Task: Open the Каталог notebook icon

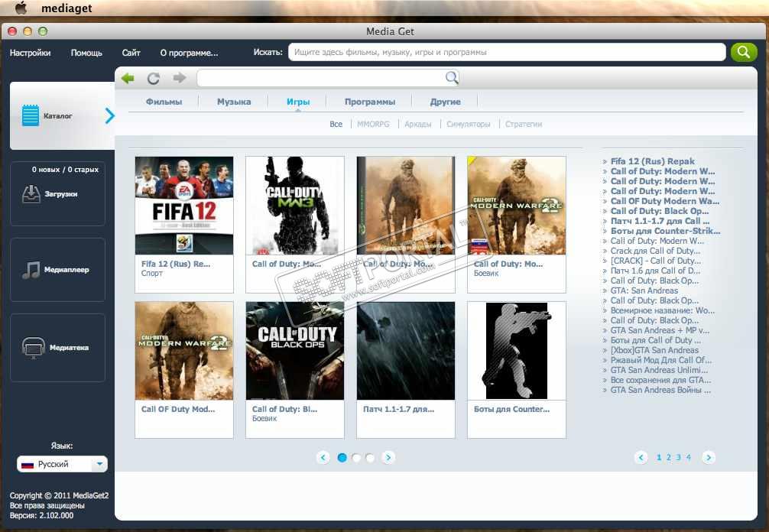Action: pos(31,115)
